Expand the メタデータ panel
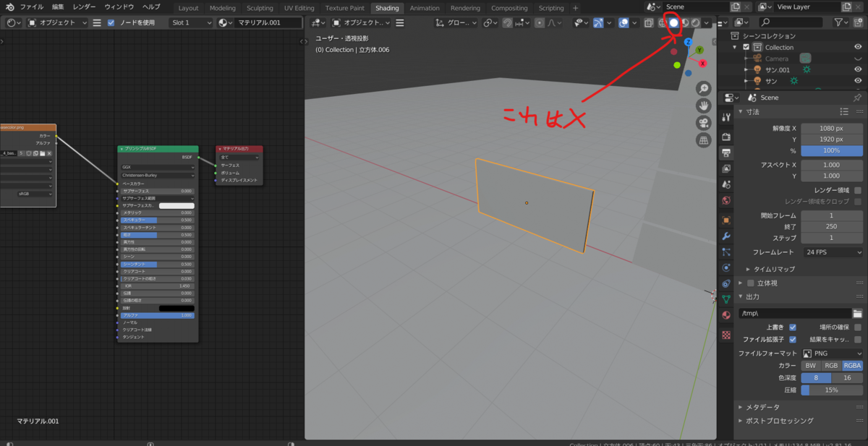Screen dimensions: 868x446 pyautogui.click(x=762, y=407)
